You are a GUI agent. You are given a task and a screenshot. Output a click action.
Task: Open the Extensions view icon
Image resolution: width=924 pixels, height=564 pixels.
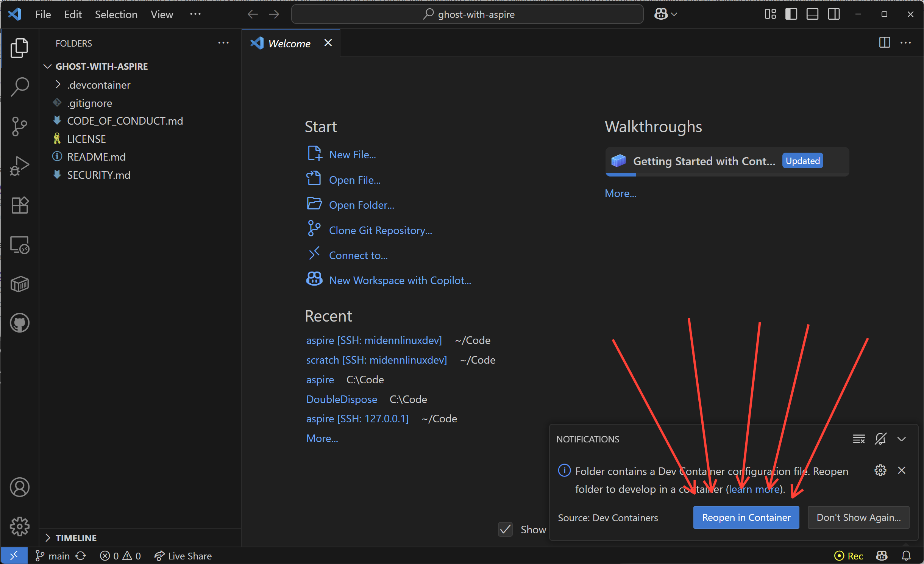[x=19, y=205]
